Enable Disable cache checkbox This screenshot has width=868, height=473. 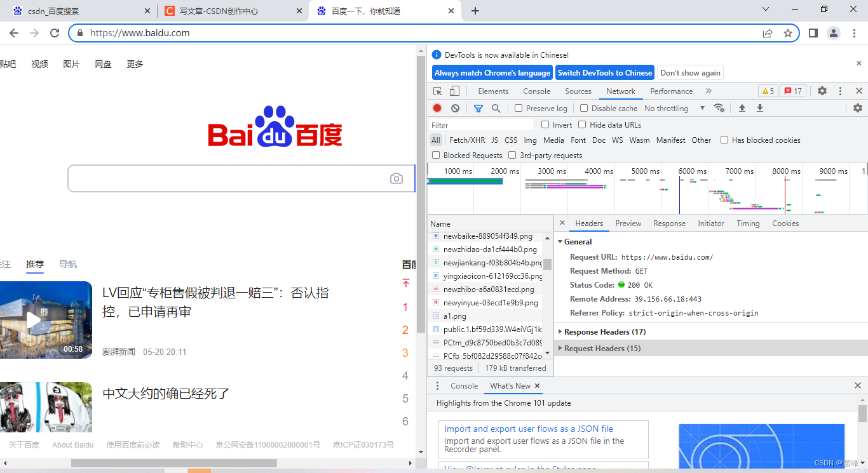(584, 108)
